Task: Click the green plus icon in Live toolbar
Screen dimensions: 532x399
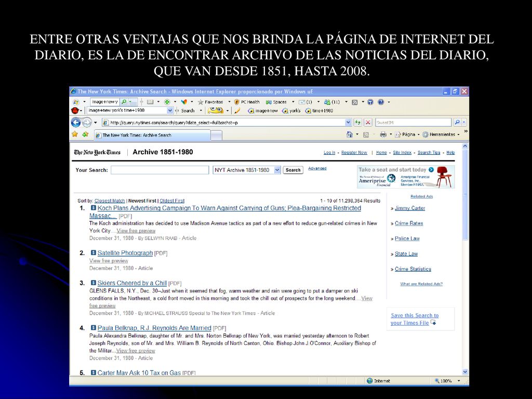Action: coord(167,102)
